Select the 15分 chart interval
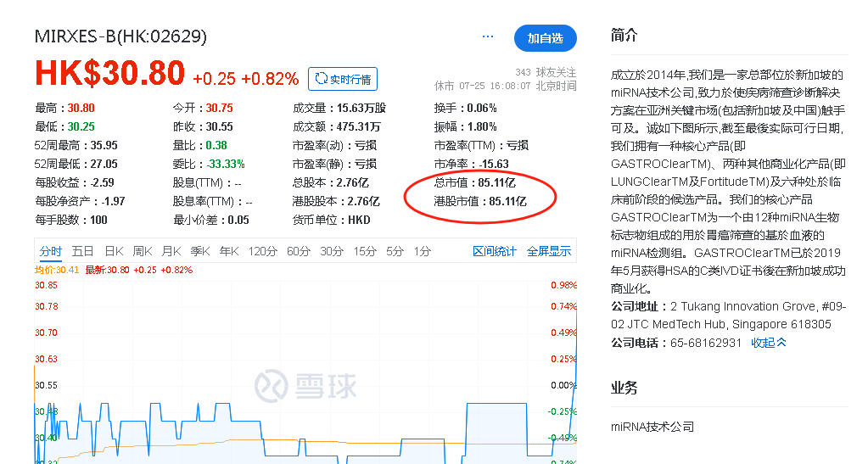Image resolution: width=868 pixels, height=464 pixels. pos(365,251)
